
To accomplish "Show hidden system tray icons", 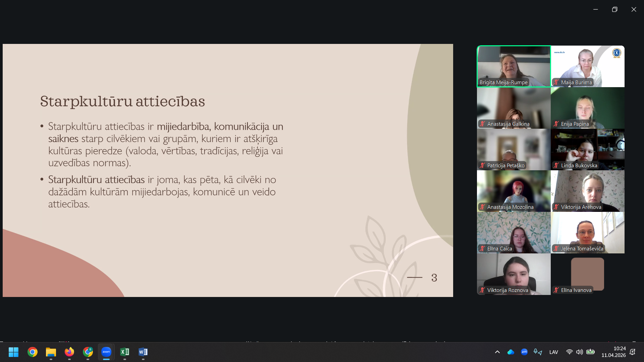I will [497, 352].
